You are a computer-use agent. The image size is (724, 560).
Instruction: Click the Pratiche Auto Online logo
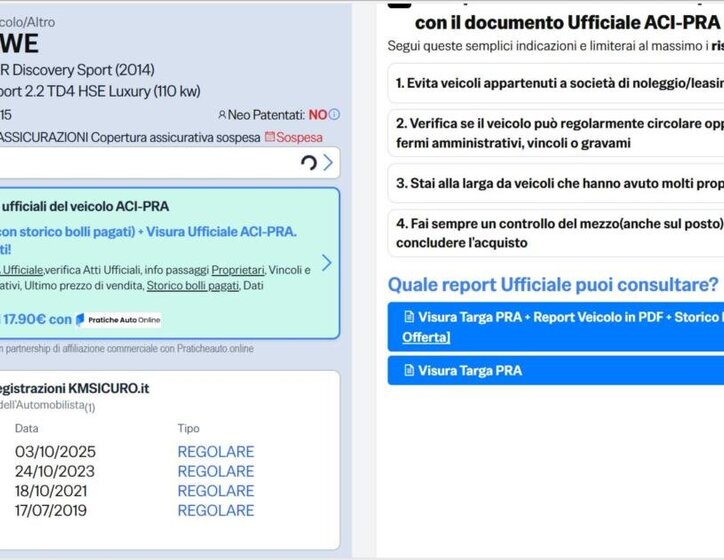click(119, 320)
